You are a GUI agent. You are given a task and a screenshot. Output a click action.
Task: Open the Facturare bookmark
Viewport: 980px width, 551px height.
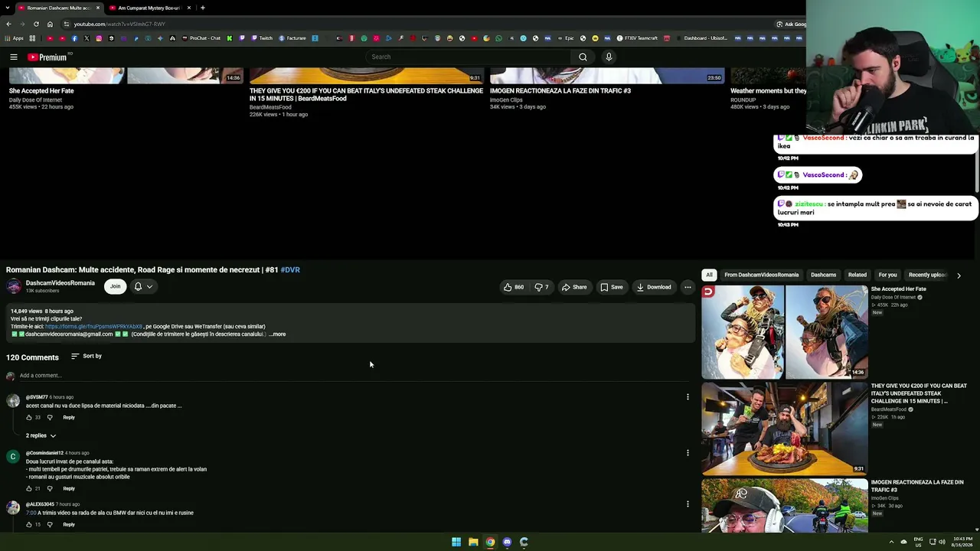click(292, 38)
